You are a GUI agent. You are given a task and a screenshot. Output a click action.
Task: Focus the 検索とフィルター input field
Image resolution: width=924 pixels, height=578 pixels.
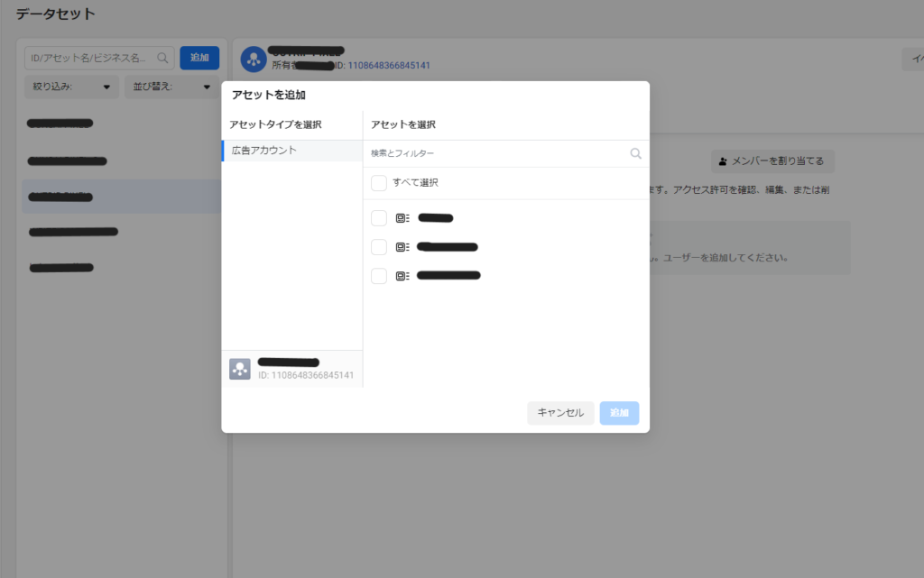[x=496, y=153]
